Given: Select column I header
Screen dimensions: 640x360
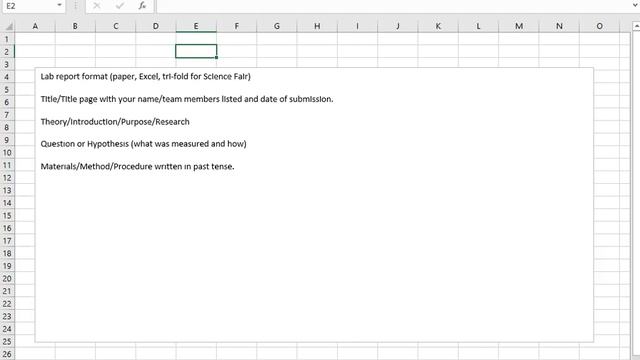Looking at the screenshot, I should click(357, 26).
